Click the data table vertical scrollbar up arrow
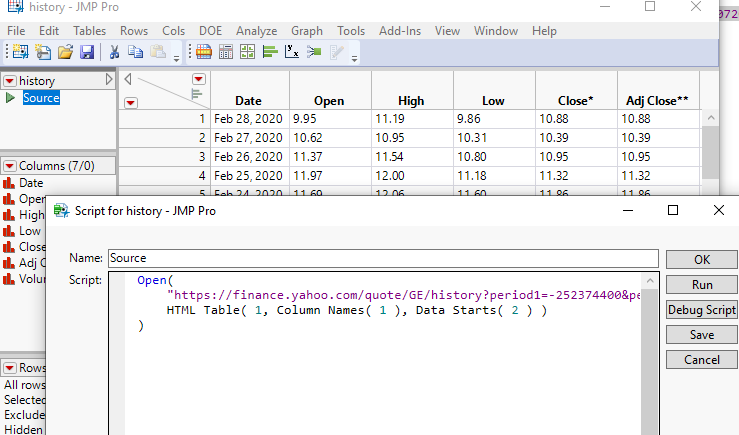 coord(711,118)
